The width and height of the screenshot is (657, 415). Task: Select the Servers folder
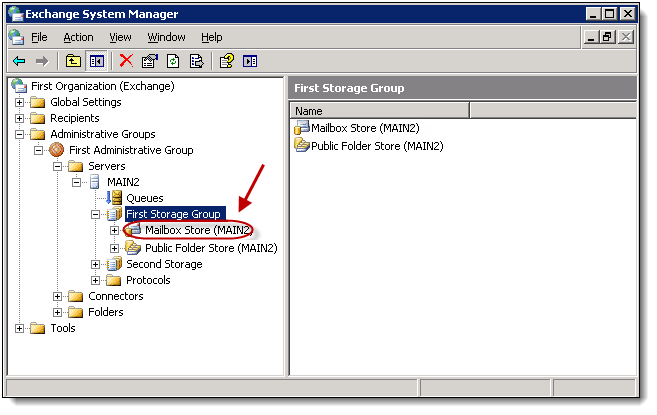[x=106, y=166]
